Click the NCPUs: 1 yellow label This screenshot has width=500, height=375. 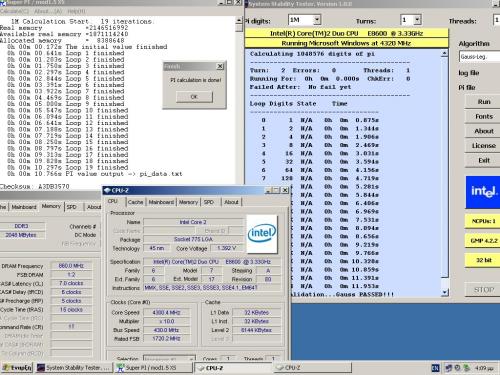(x=483, y=221)
